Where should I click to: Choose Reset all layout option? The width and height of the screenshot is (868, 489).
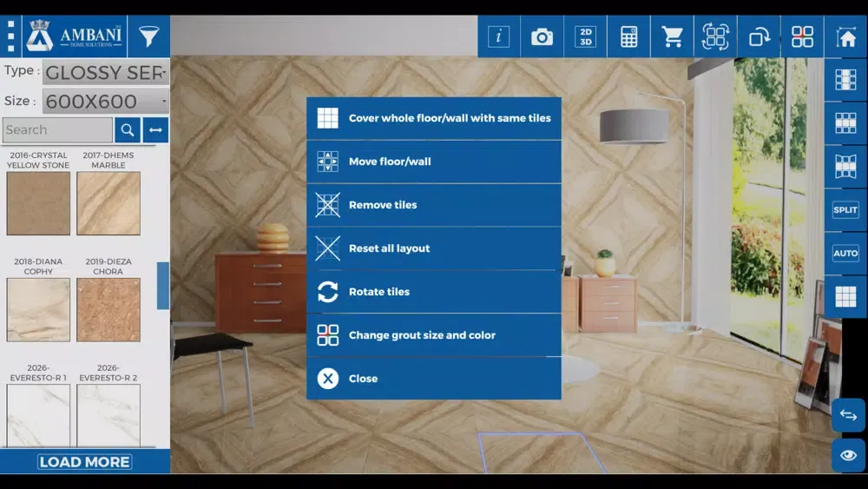434,248
